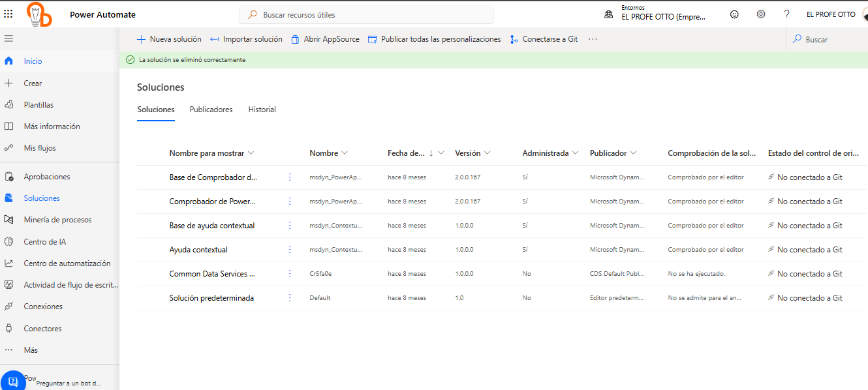Open Minería de procesos icon
The height and width of the screenshot is (390, 868).
coord(8,220)
